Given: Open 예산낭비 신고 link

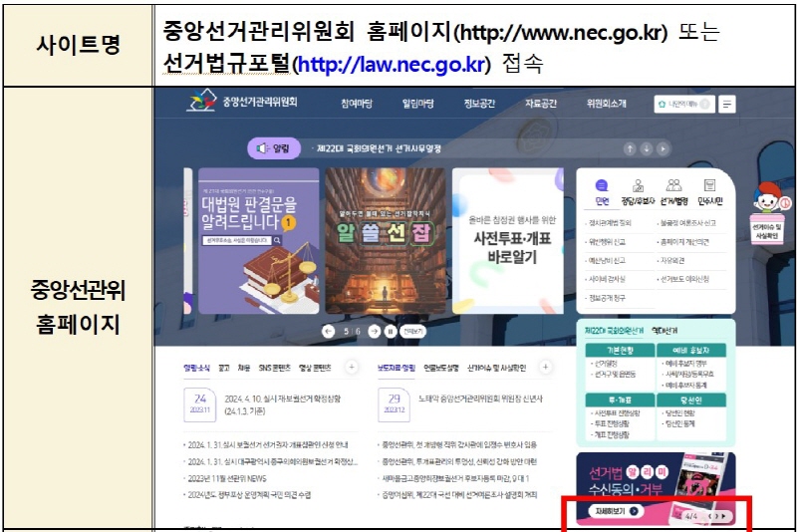Looking at the screenshot, I should (606, 261).
